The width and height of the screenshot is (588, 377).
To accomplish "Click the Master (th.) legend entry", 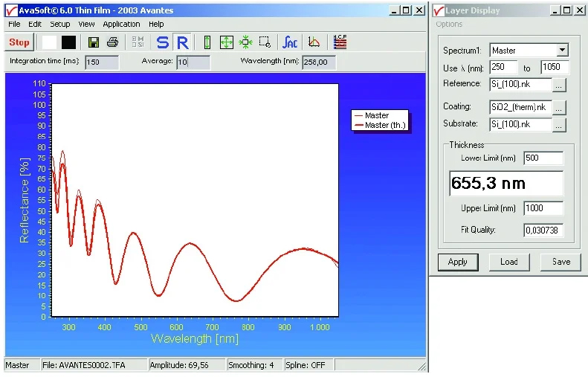I will pos(380,125).
